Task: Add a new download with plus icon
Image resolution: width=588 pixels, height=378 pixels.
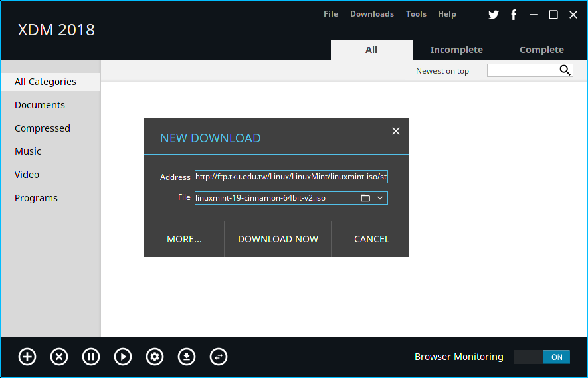Action: 27,357
